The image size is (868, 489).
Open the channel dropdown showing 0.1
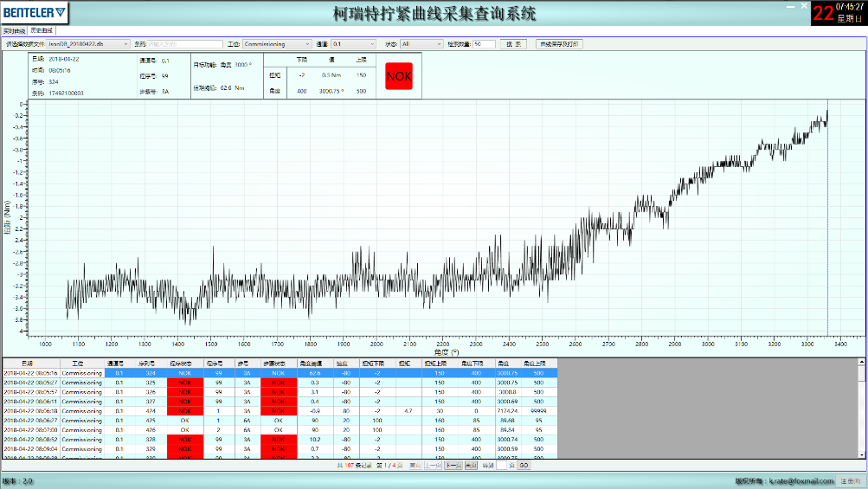pos(353,44)
